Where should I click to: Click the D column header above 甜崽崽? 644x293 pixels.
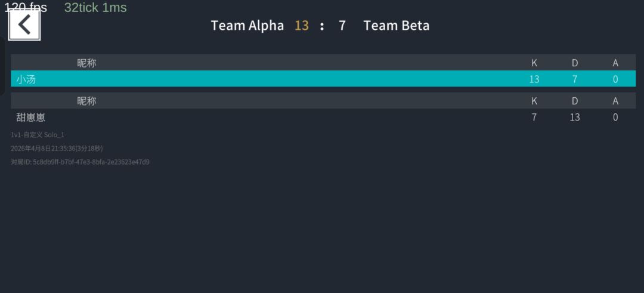click(x=575, y=101)
